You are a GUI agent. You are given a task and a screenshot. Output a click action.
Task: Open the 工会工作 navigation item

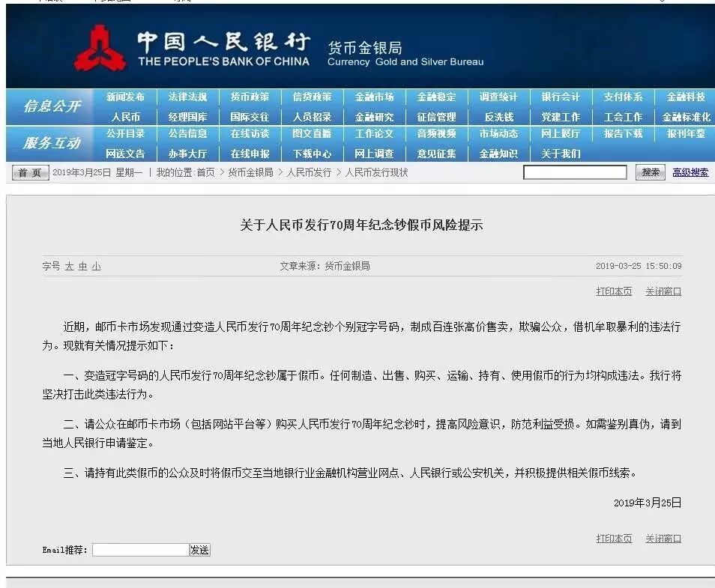623,117
